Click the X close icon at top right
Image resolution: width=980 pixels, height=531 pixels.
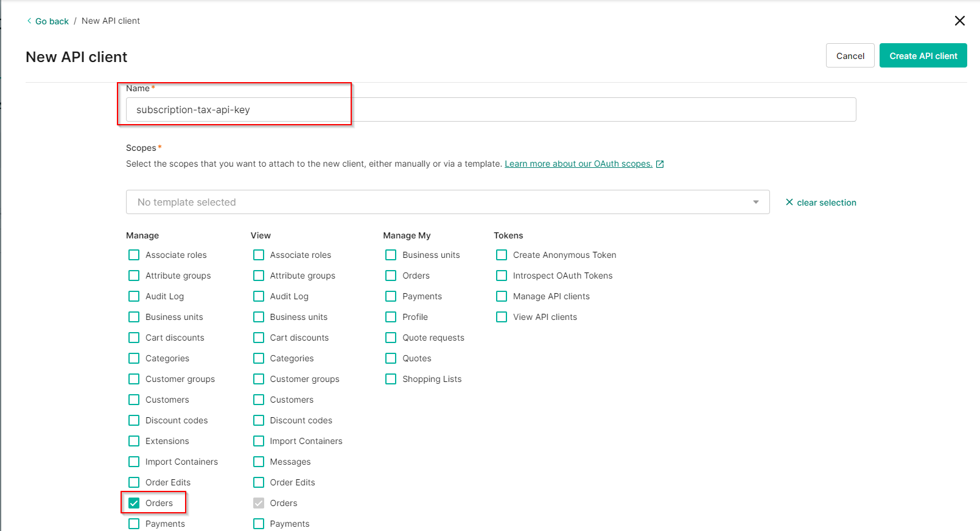point(959,21)
